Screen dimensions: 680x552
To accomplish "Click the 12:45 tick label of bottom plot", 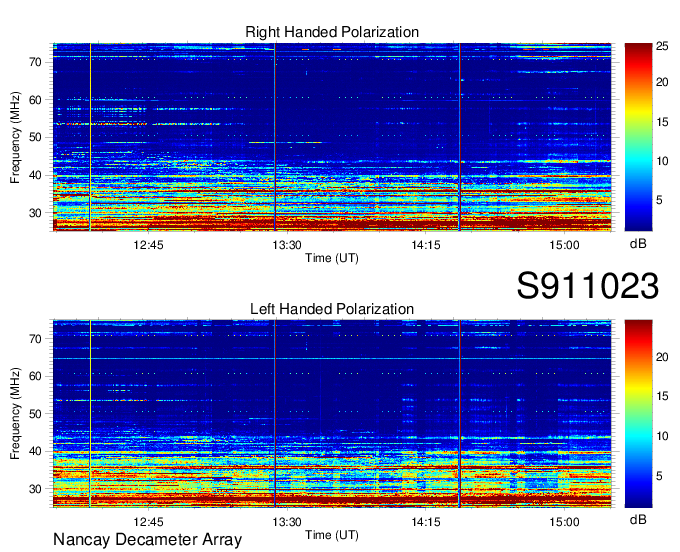I will 148,522.
